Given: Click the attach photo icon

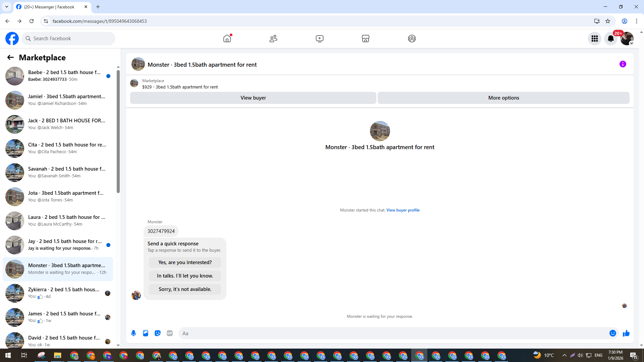Looking at the screenshot, I should click(x=146, y=333).
